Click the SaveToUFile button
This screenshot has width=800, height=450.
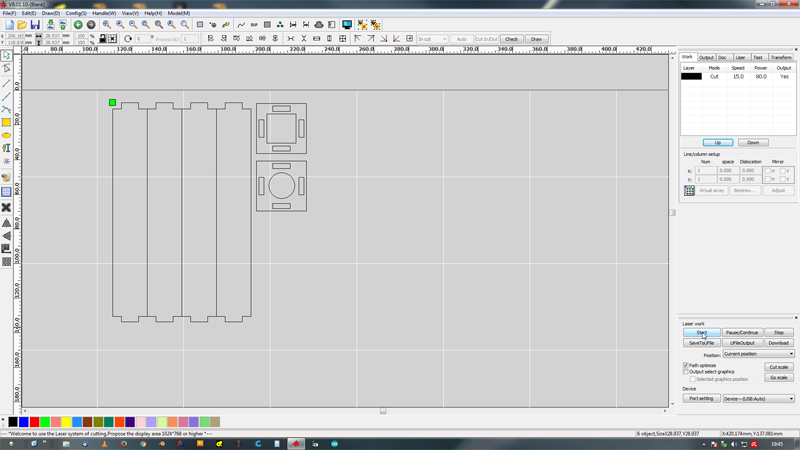pos(702,343)
